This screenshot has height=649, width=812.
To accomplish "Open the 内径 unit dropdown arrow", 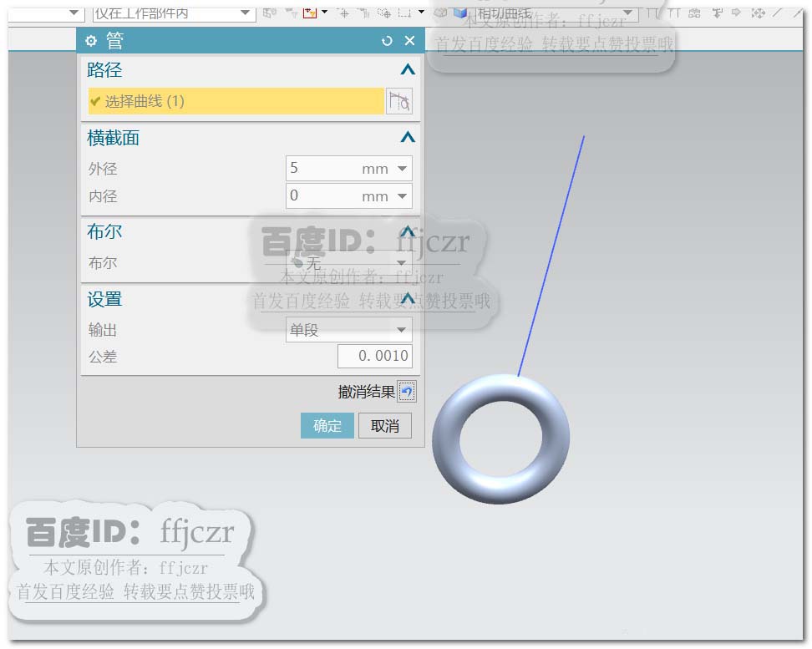I will coord(402,195).
